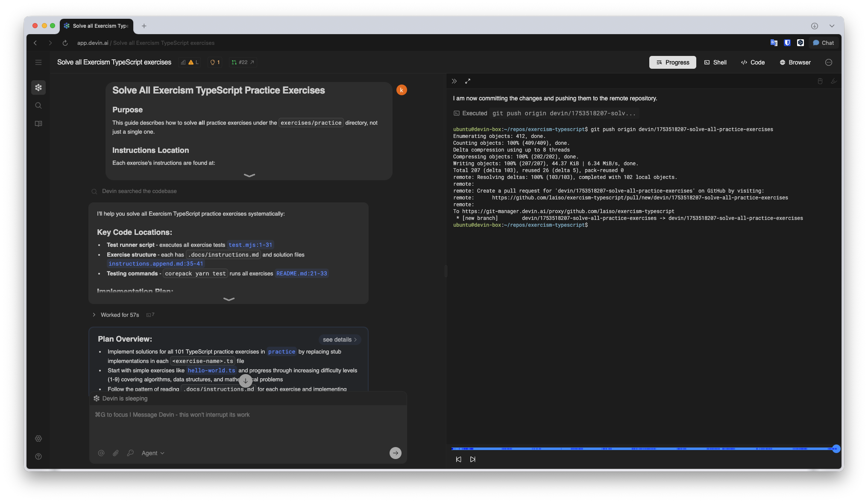The height and width of the screenshot is (503, 868).
Task: Expand the Key Code Locations card
Action: pyautogui.click(x=229, y=299)
